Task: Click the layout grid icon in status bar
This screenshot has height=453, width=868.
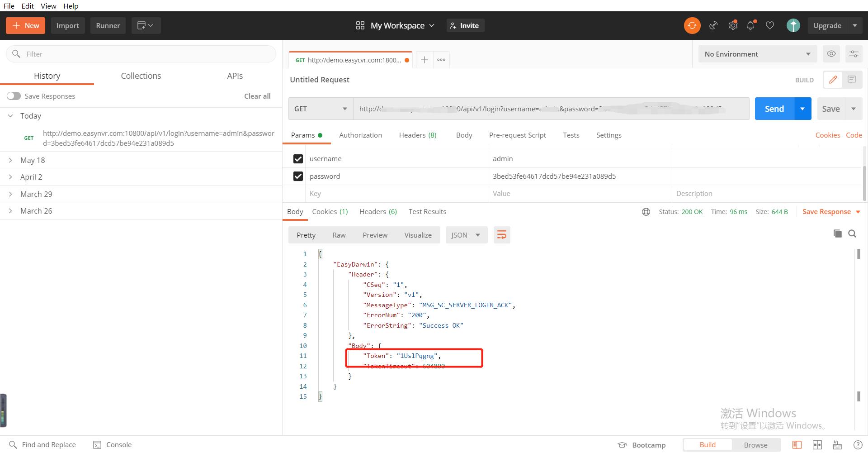Action: pos(817,445)
